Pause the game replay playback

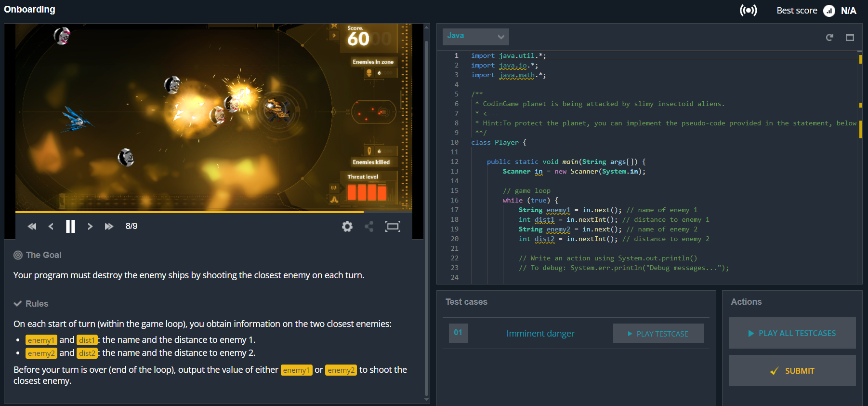(70, 226)
